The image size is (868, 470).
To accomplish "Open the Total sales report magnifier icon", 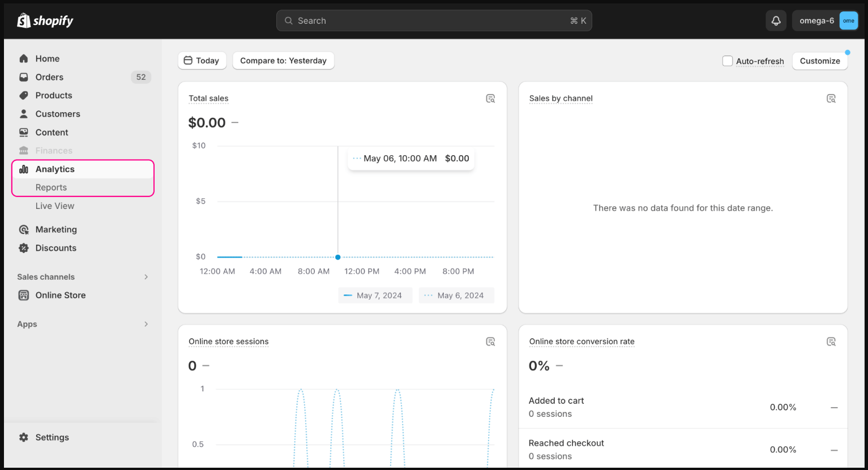I will pos(490,98).
